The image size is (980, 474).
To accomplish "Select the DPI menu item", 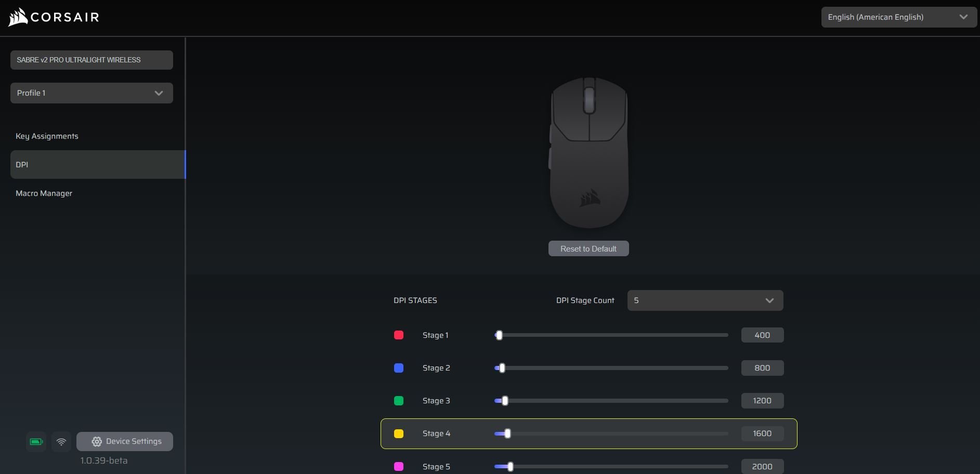I will pyautogui.click(x=98, y=165).
